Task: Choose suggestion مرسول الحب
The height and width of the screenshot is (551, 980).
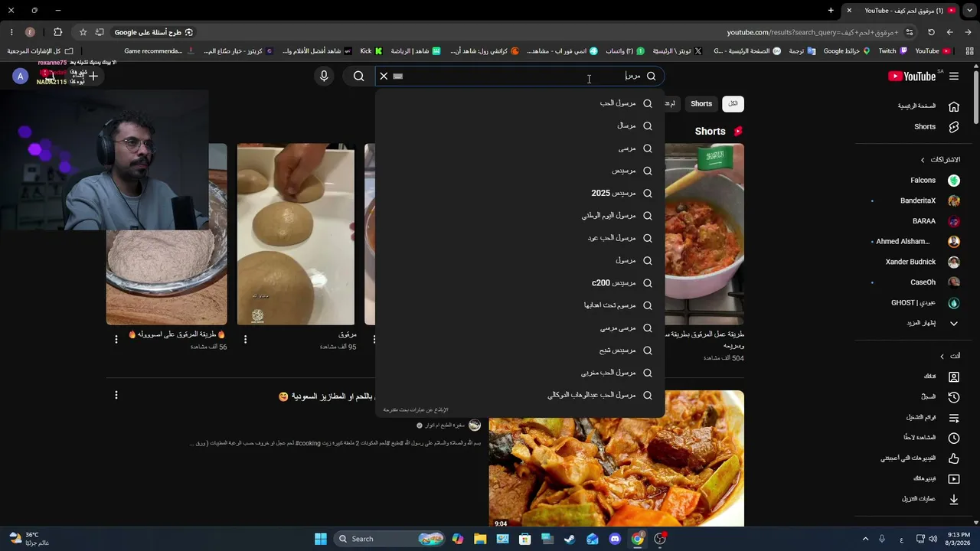Action: 521,103
